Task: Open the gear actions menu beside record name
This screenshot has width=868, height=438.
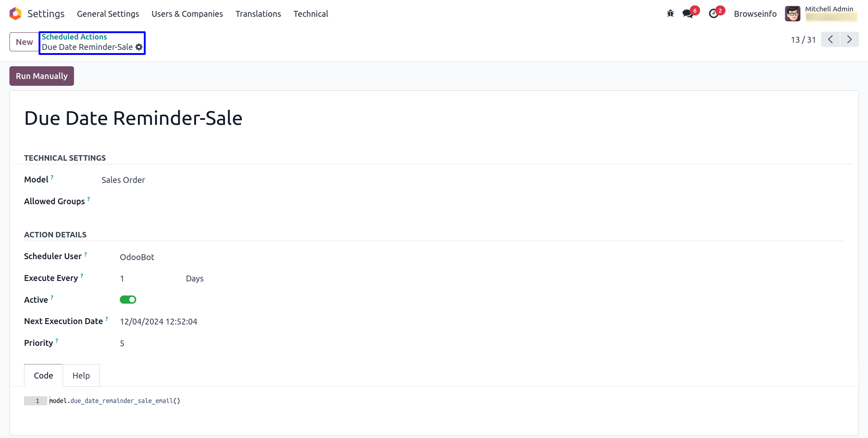Action: 139,47
